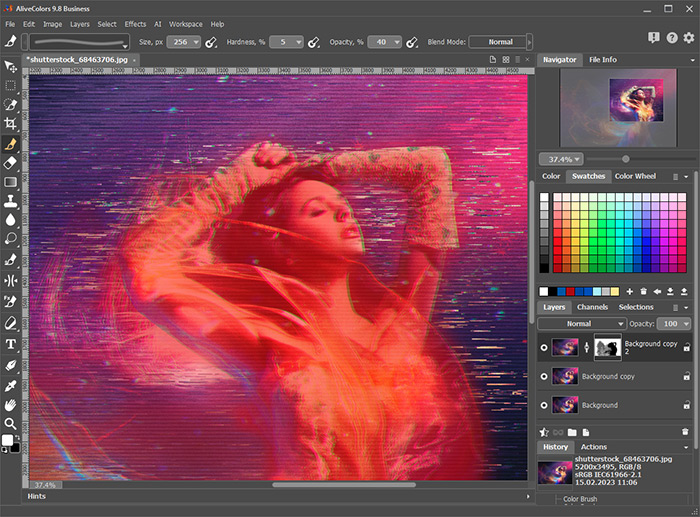
Task: Delete layer with Layers panel trash icon
Action: (685, 432)
